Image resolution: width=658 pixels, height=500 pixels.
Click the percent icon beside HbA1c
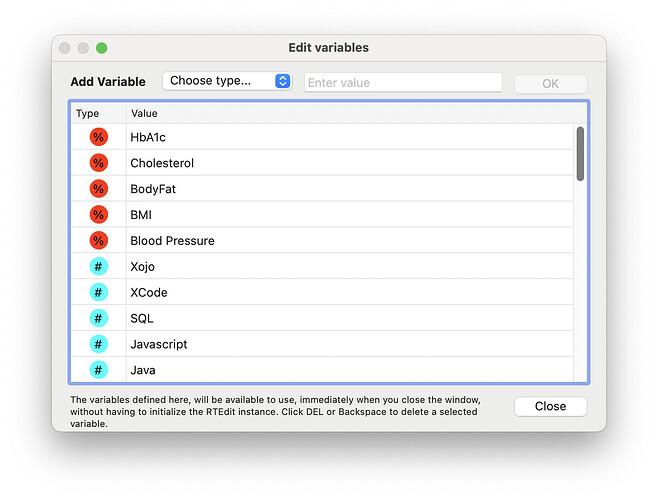99,137
